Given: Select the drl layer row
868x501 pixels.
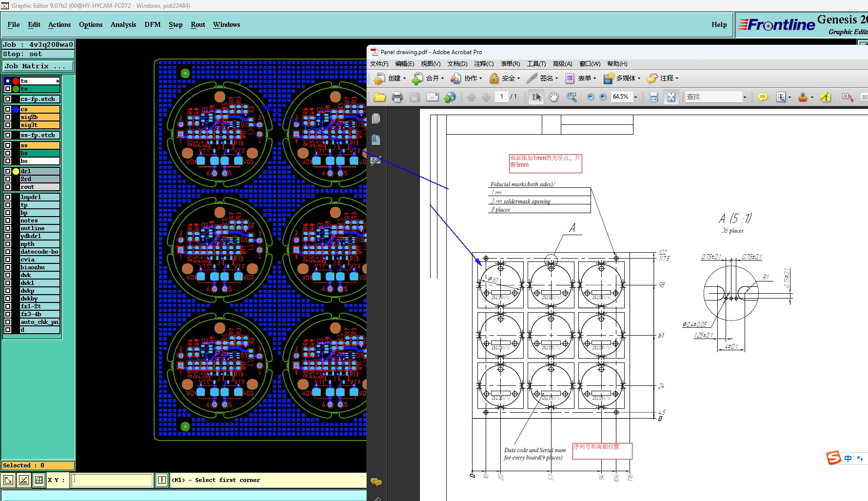Looking at the screenshot, I should 39,171.
